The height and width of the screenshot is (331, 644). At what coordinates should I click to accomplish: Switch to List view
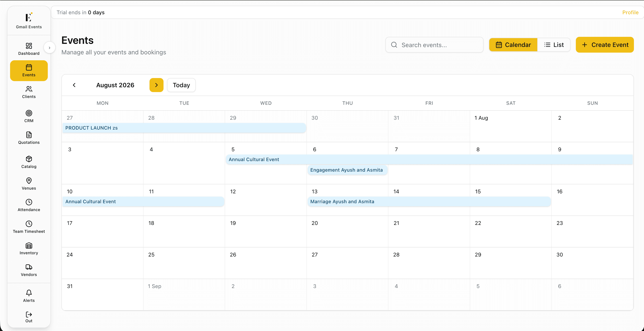coord(554,45)
